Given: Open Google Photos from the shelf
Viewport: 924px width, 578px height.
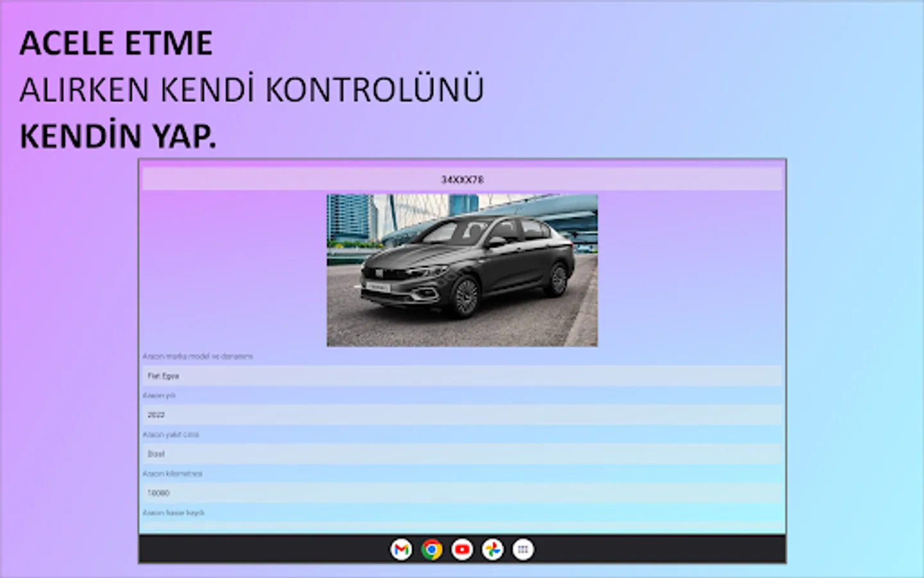Looking at the screenshot, I should pyautogui.click(x=493, y=549).
